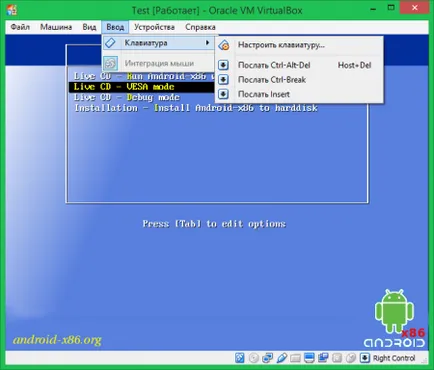
Task: Click Press [Tab] to edit options text
Action: (214, 224)
